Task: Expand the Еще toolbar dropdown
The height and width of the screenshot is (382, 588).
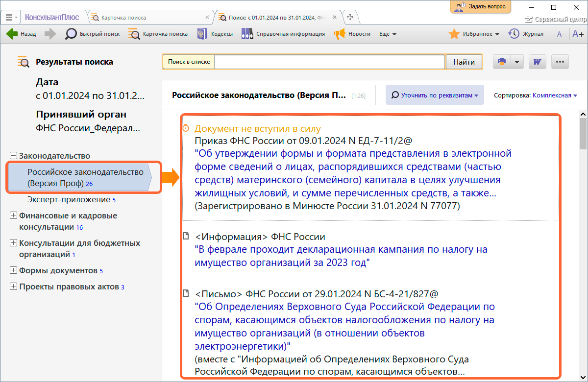Action: click(x=388, y=34)
